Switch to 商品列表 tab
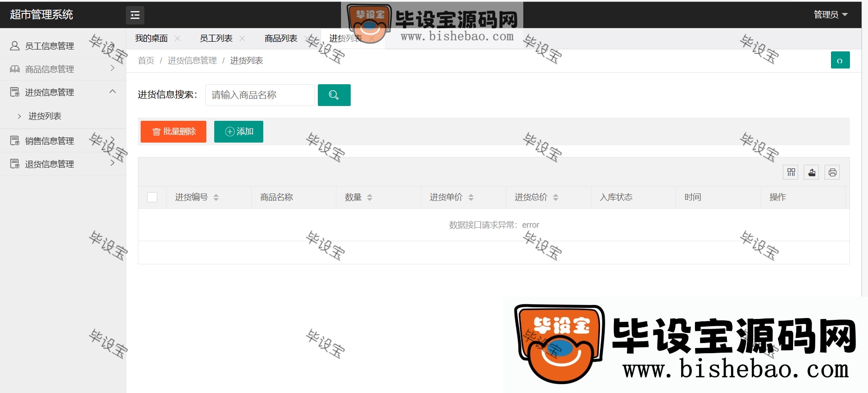Image resolution: width=868 pixels, height=393 pixels. point(281,38)
